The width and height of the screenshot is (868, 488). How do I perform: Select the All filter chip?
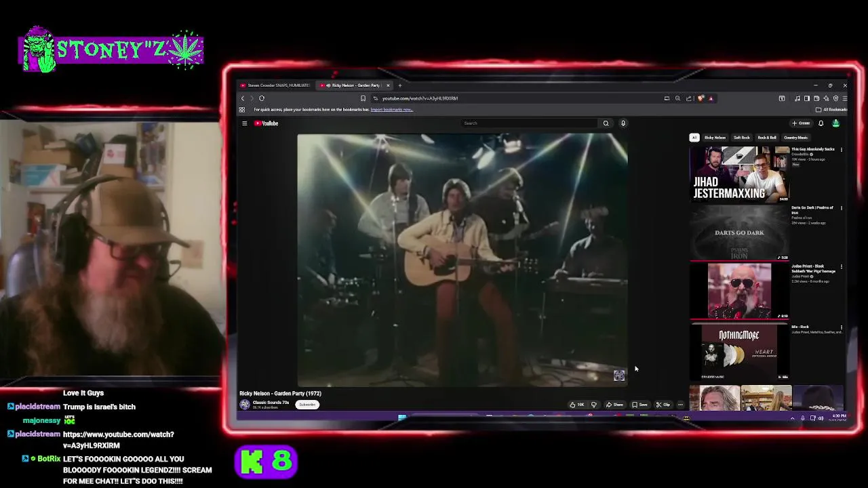(694, 138)
